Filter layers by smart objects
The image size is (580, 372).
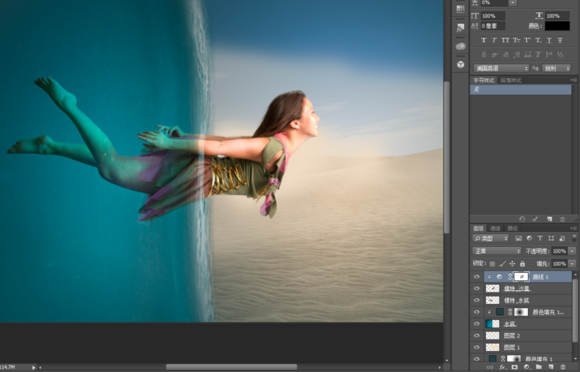[562, 239]
